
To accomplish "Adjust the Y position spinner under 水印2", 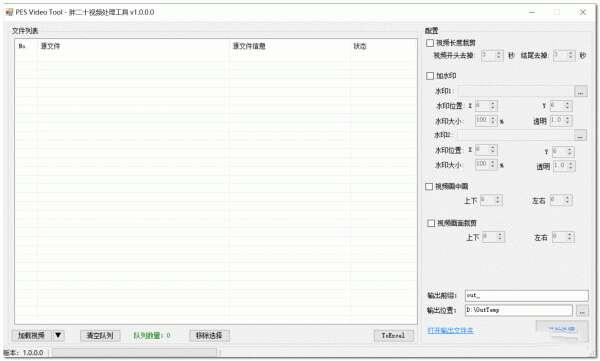I will coord(563,152).
